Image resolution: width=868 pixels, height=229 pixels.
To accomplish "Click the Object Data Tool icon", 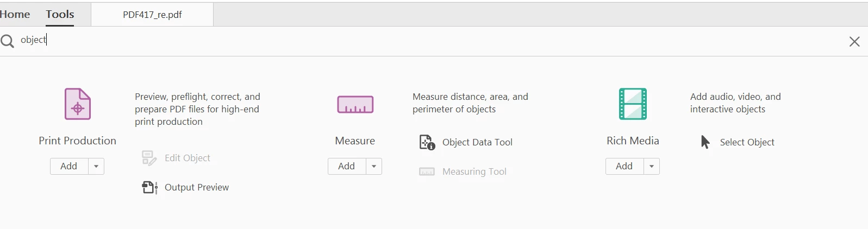I will coord(427,142).
